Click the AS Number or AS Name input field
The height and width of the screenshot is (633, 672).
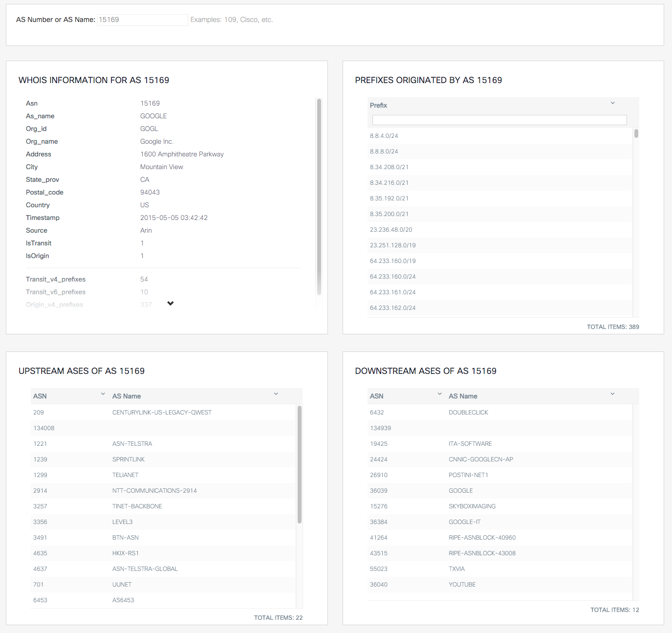point(142,20)
